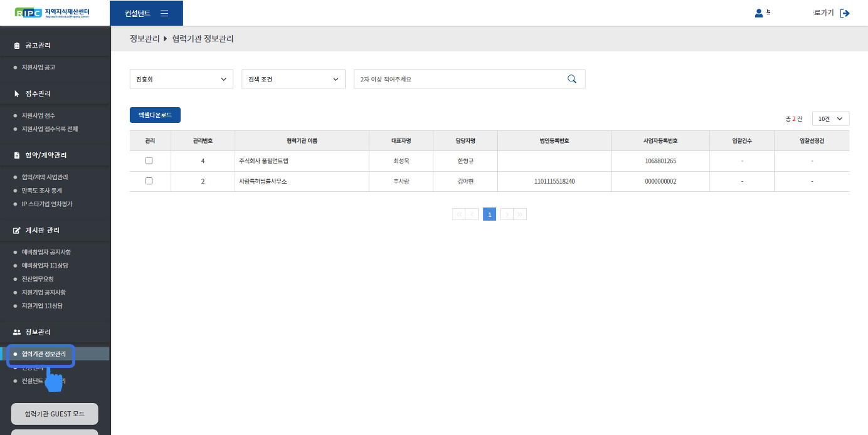The width and height of the screenshot is (868, 435).
Task: Check the box for 주식회사 풀필먼트랩
Action: 149,161
